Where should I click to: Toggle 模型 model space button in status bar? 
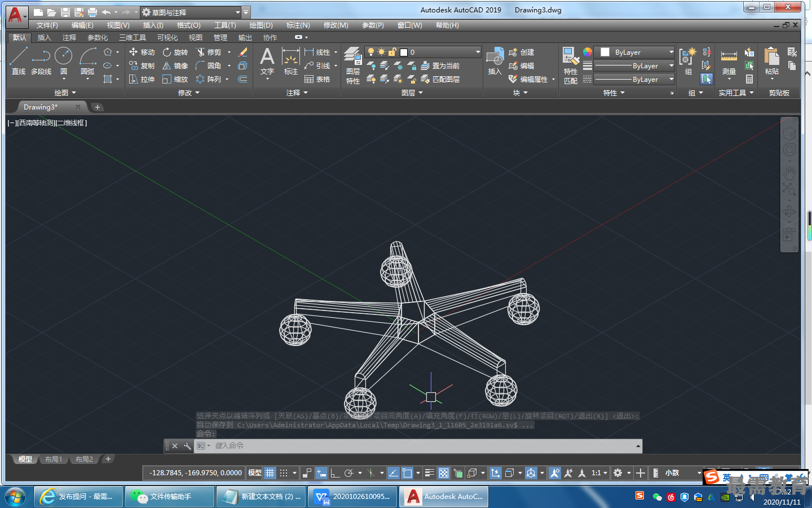click(x=254, y=472)
